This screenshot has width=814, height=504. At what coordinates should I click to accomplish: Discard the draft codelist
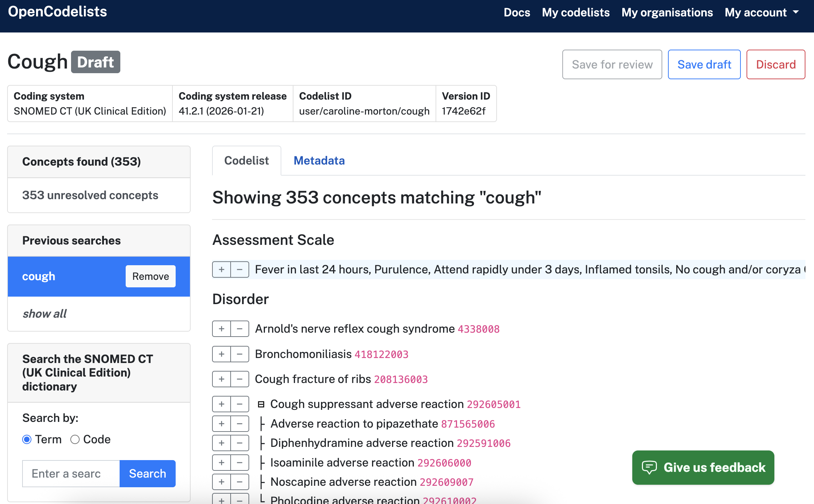point(775,64)
